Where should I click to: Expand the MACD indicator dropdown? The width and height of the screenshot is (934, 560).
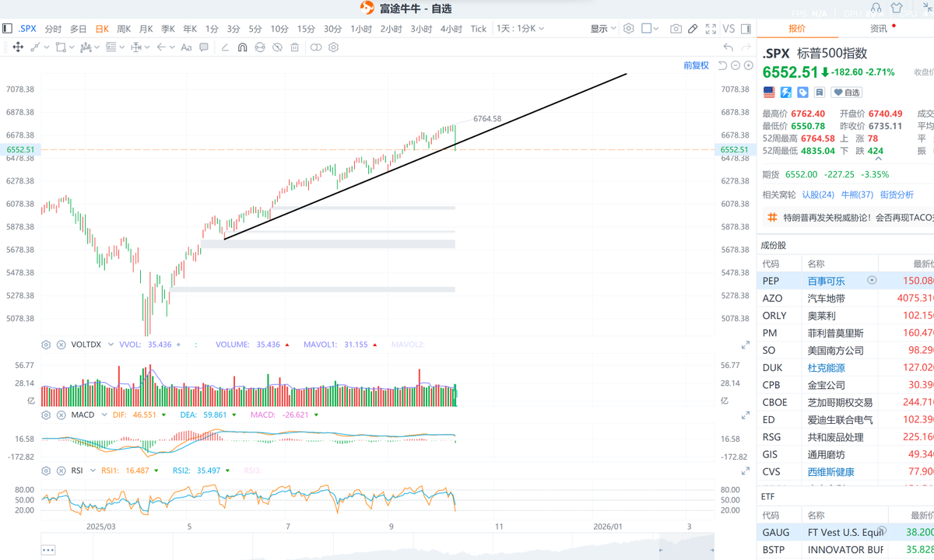104,415
